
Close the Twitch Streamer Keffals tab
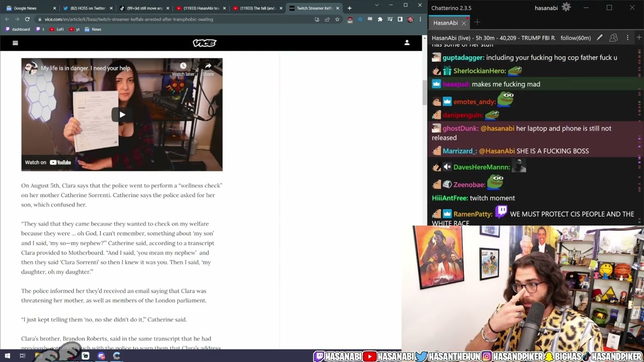(338, 8)
